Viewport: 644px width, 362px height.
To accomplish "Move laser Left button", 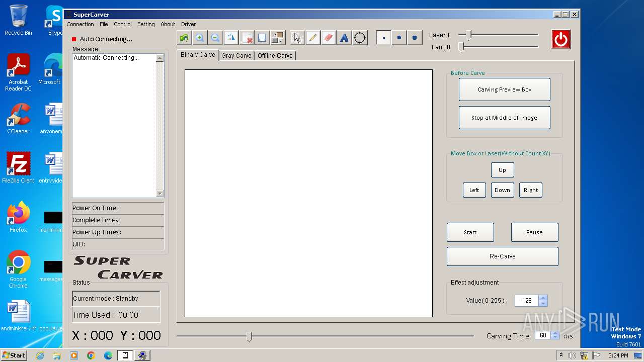I will coord(474,190).
